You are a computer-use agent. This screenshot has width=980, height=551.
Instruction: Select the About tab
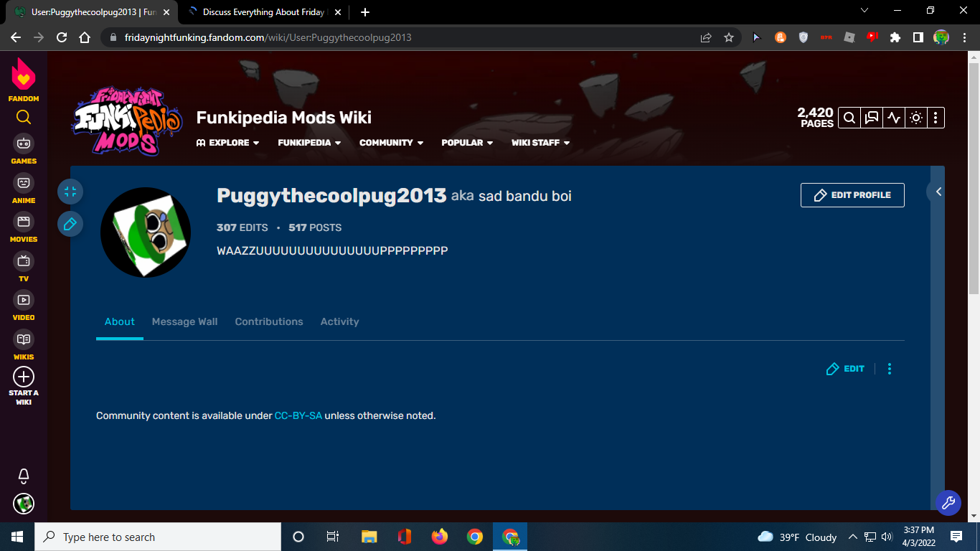(120, 321)
